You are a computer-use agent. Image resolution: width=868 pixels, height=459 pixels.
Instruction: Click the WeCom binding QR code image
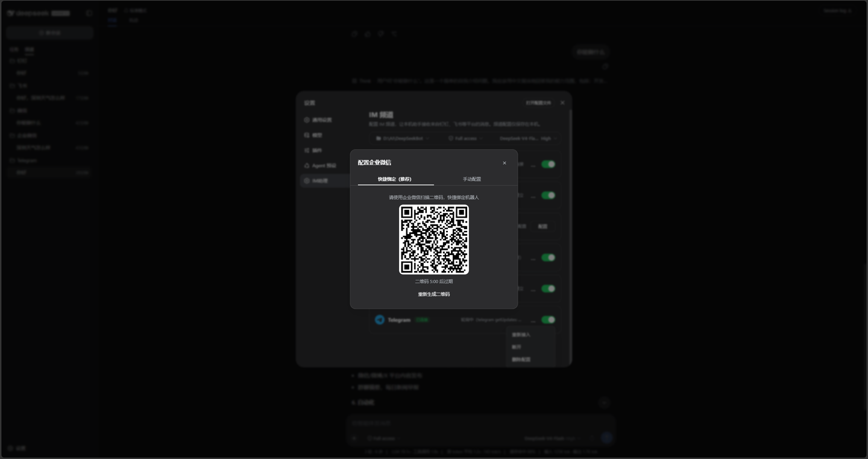coord(434,239)
